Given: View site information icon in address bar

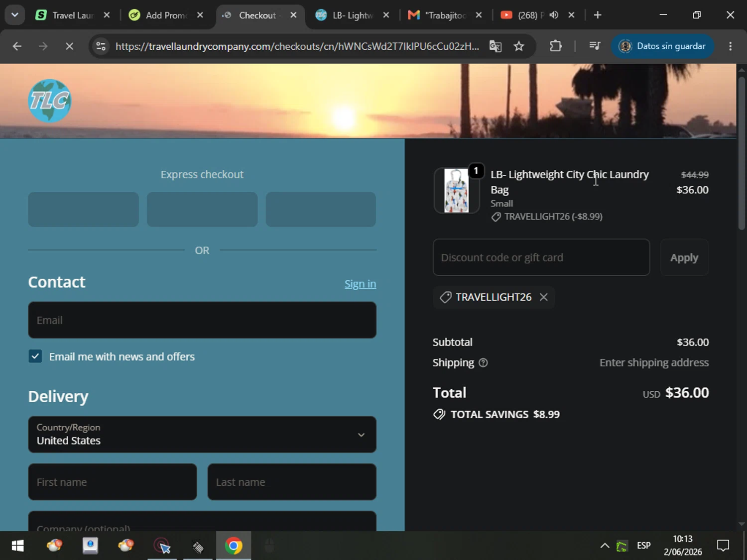Looking at the screenshot, I should (101, 46).
